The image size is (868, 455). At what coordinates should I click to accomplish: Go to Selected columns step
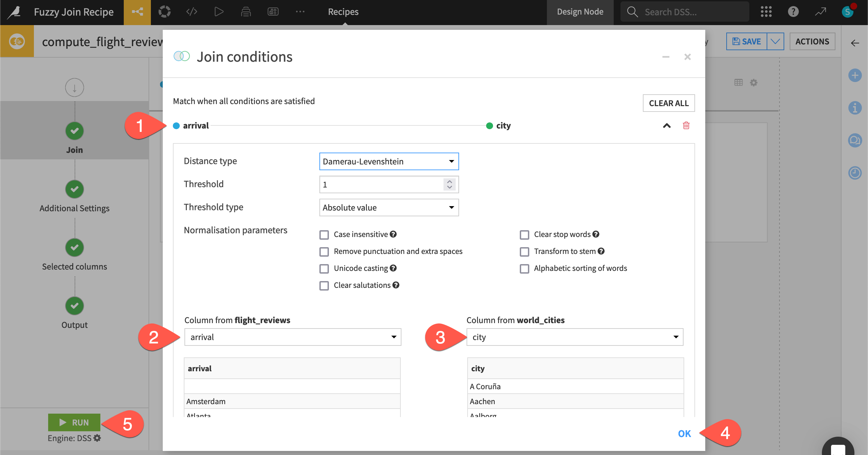point(75,247)
